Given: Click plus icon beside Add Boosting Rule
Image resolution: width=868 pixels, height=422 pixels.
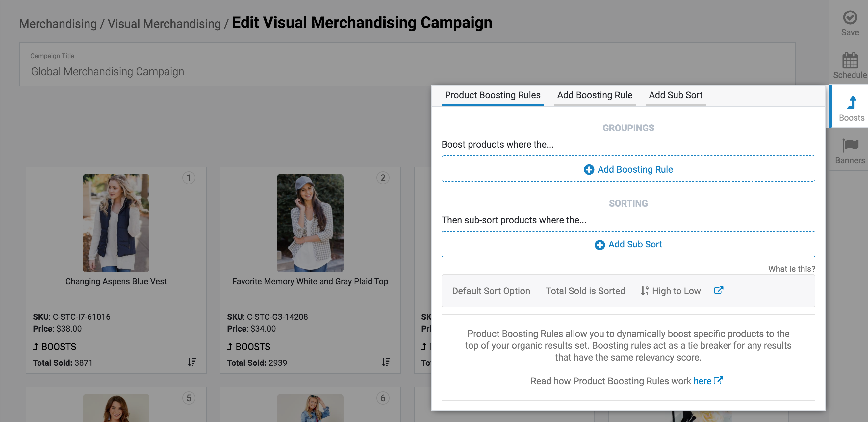Looking at the screenshot, I should 589,169.
